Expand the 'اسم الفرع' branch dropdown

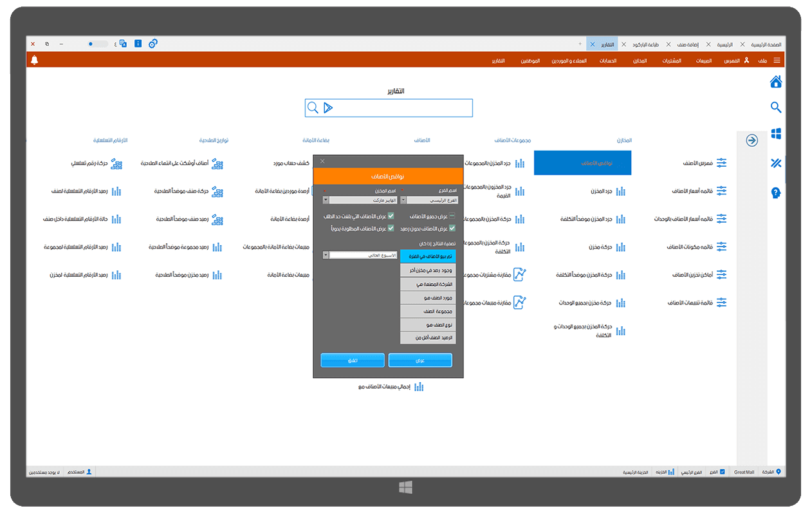[403, 200]
